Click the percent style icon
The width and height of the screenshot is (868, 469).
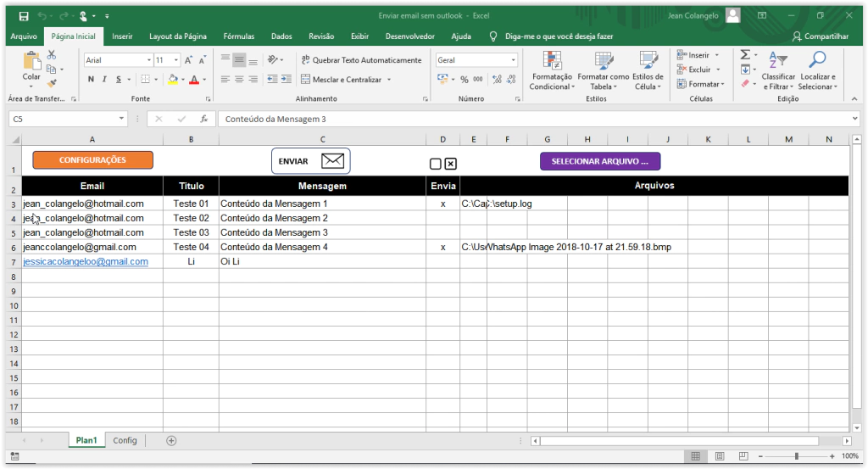click(x=464, y=79)
